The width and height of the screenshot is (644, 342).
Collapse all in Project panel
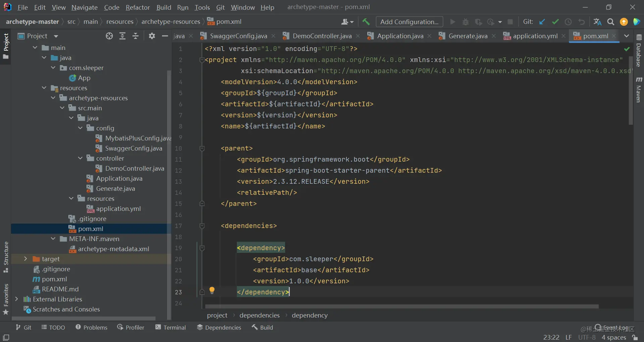click(x=136, y=36)
